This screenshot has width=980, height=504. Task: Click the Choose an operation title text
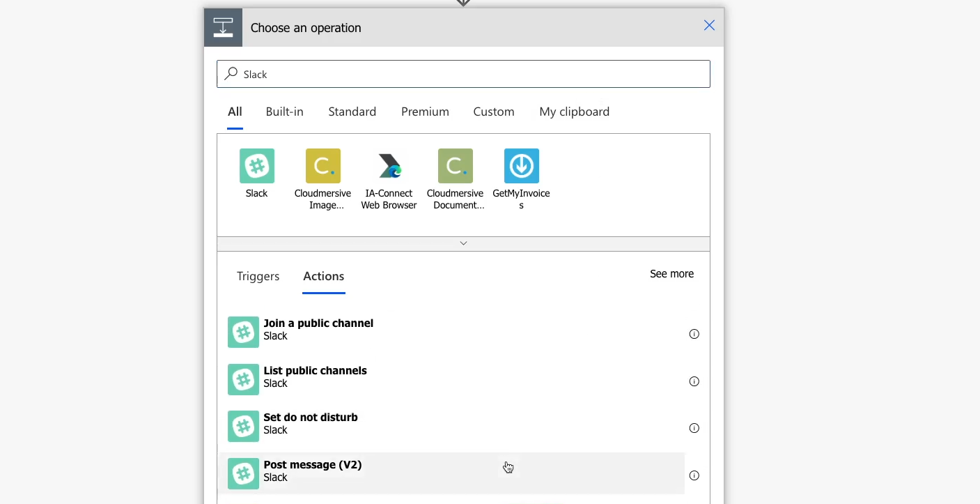pyautogui.click(x=306, y=28)
